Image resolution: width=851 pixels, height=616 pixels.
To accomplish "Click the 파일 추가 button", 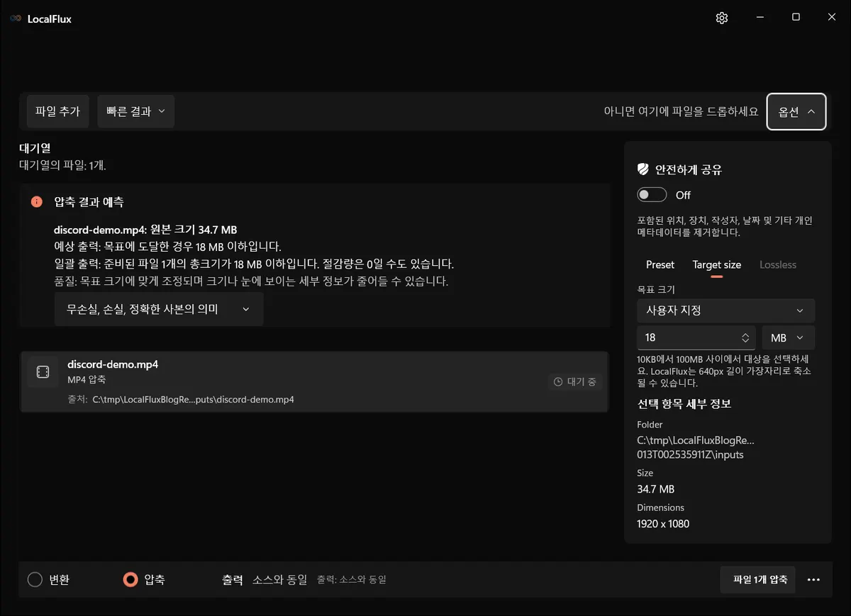I will tap(57, 111).
